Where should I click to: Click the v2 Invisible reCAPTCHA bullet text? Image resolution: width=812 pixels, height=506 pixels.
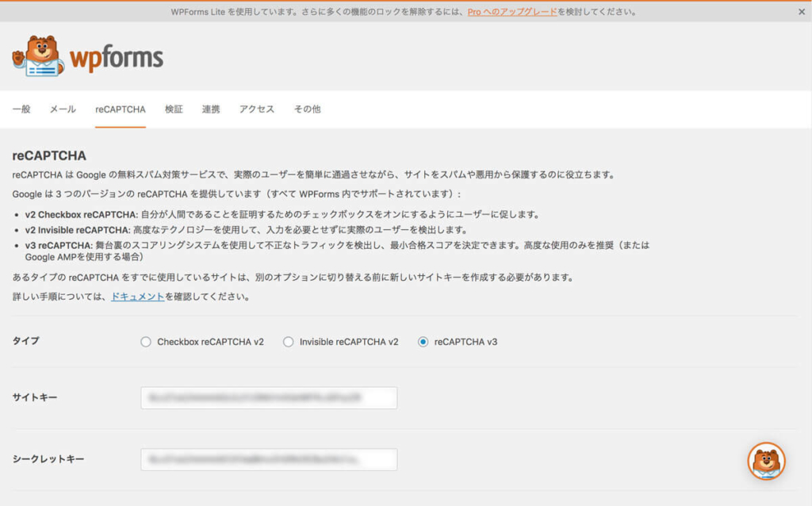coord(247,230)
